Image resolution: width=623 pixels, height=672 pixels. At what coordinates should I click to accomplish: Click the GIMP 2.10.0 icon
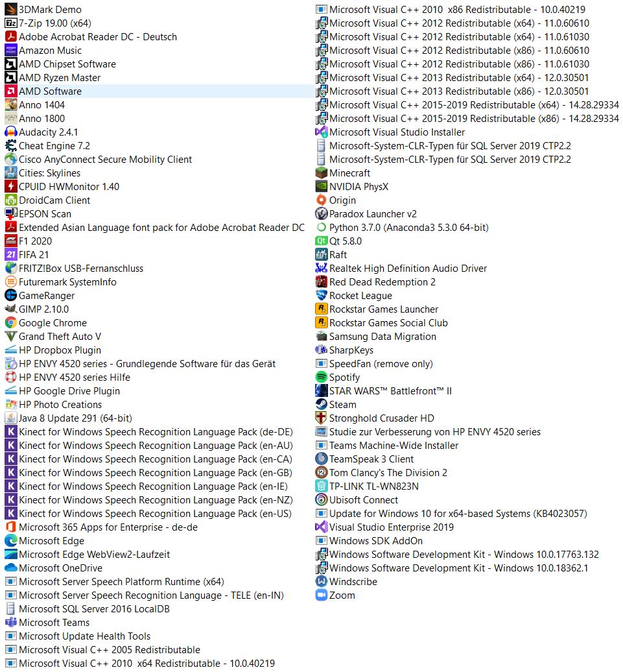[x=11, y=309]
